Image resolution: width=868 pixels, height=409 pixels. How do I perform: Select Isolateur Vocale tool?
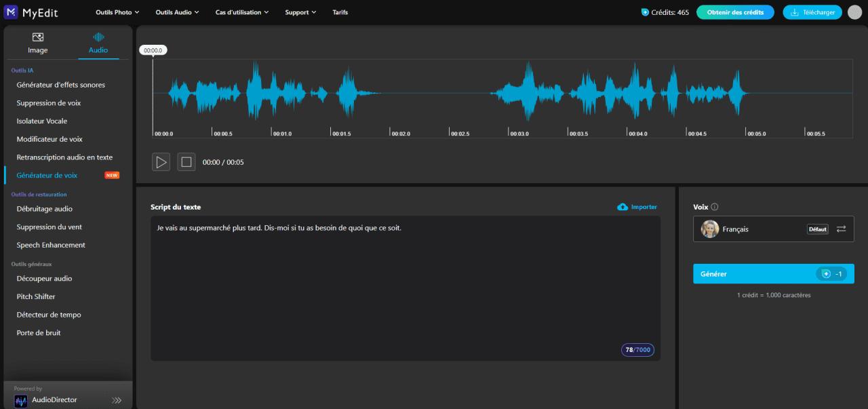[42, 121]
